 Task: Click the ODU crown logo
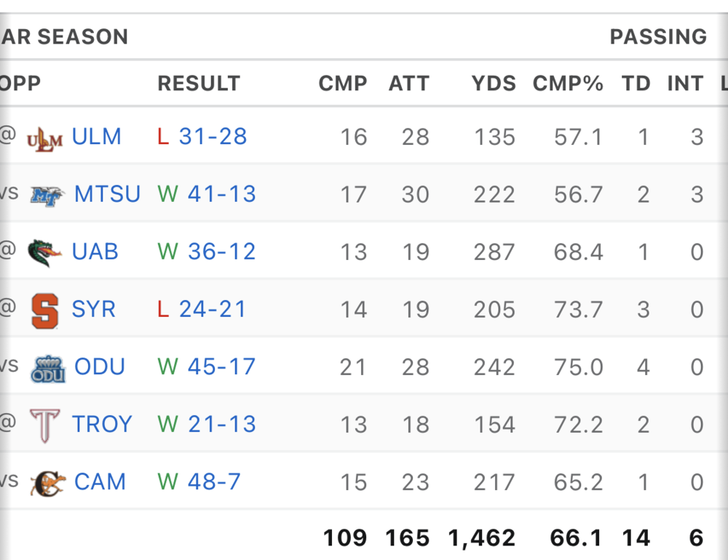(x=48, y=368)
